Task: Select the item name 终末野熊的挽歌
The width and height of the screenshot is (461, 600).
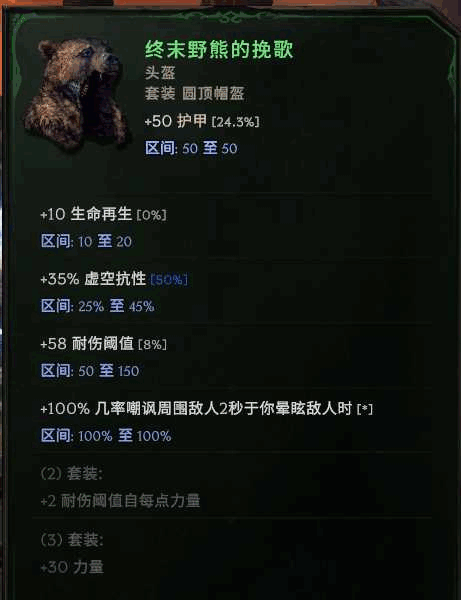Action: pos(219,50)
